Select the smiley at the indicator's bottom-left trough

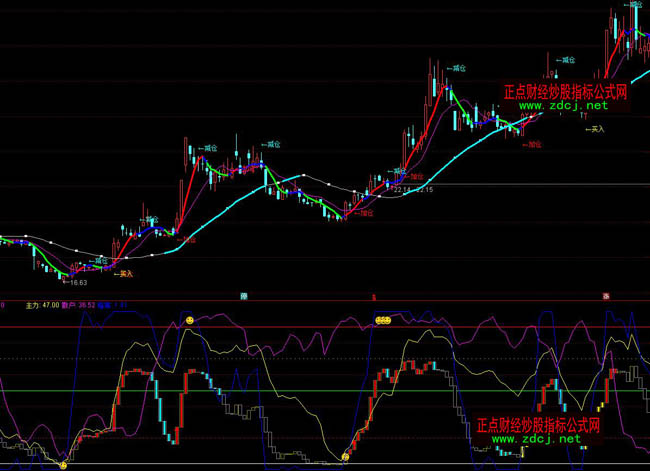pyautogui.click(x=64, y=464)
